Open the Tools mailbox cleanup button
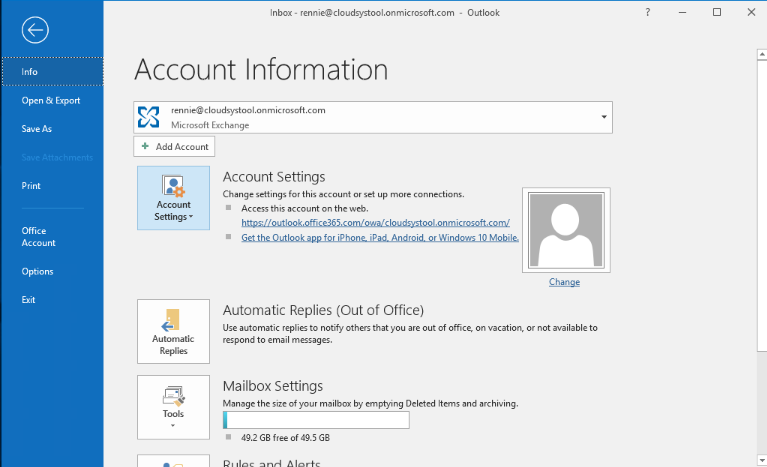This screenshot has width=767, height=467. coord(173,407)
